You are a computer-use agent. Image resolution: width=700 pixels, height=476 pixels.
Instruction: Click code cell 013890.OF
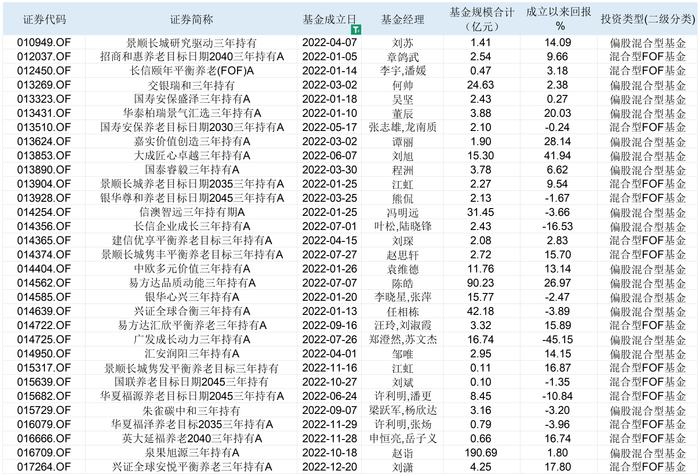44,170
